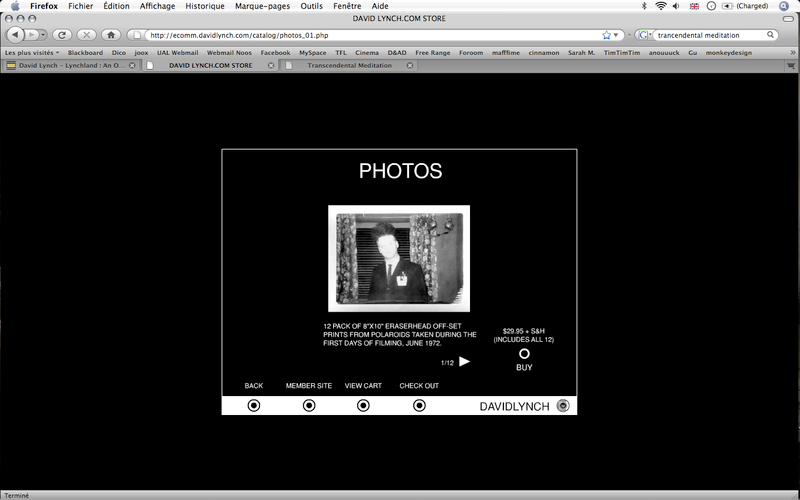800x500 pixels.
Task: Open the Facebook bookmark
Action: (x=275, y=53)
